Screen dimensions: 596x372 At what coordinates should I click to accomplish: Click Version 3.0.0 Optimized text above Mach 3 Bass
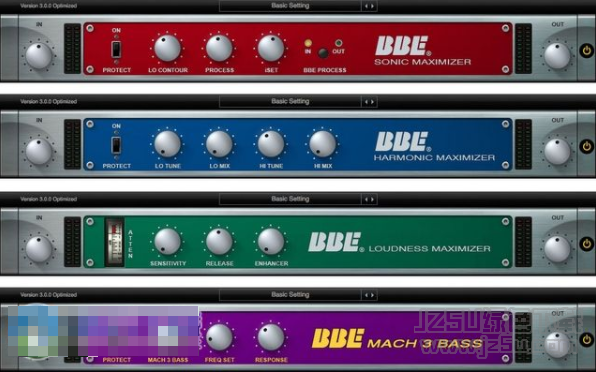click(48, 295)
